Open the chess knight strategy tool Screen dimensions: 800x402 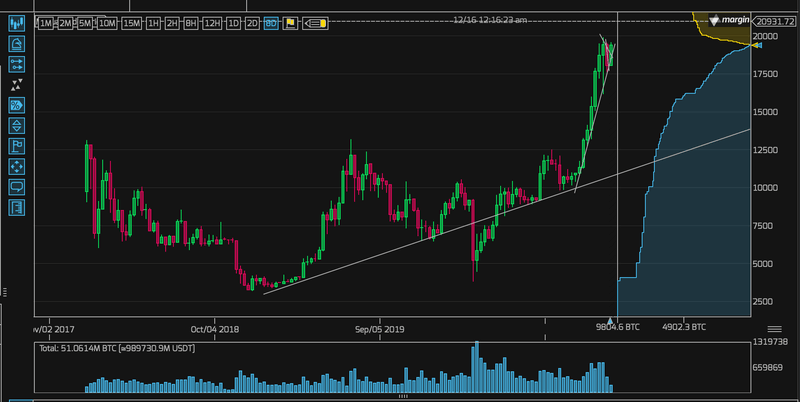tap(16, 44)
